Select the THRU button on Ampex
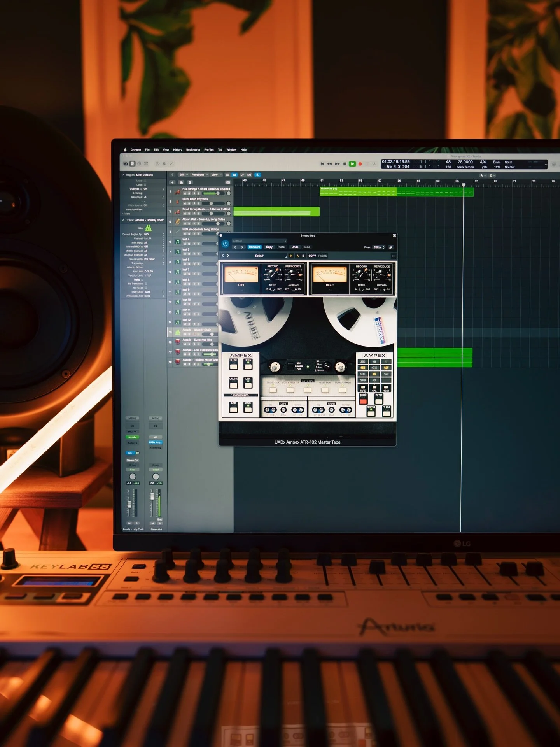This screenshot has width=560, height=747. 387,411
